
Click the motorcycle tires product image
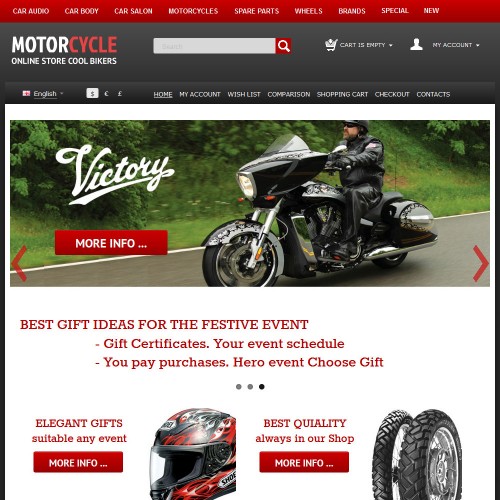tap(417, 454)
